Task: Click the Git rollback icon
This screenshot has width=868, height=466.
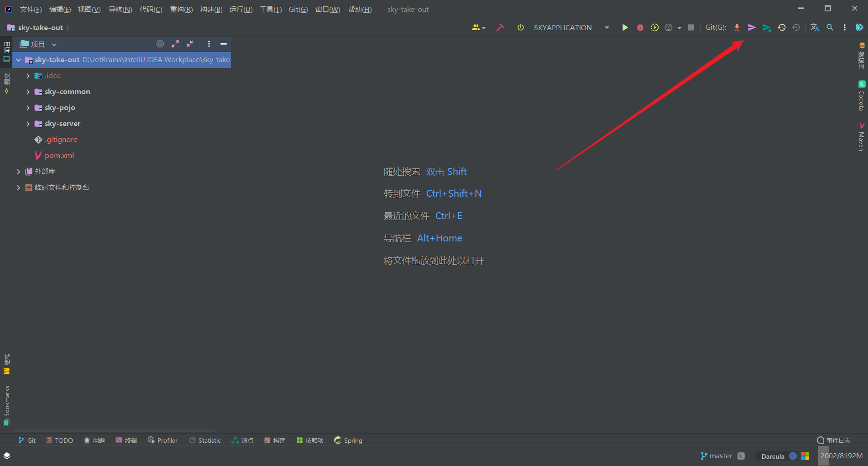Action: point(796,27)
